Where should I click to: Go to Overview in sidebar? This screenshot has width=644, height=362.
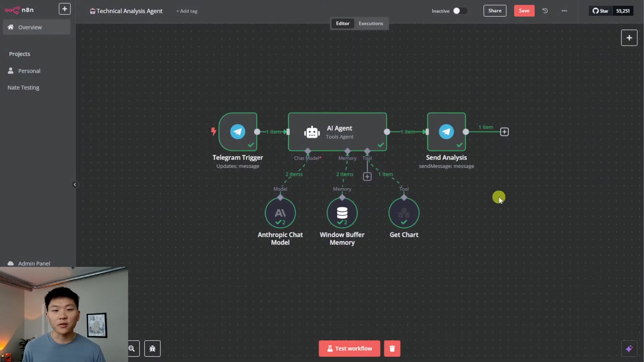click(x=37, y=27)
